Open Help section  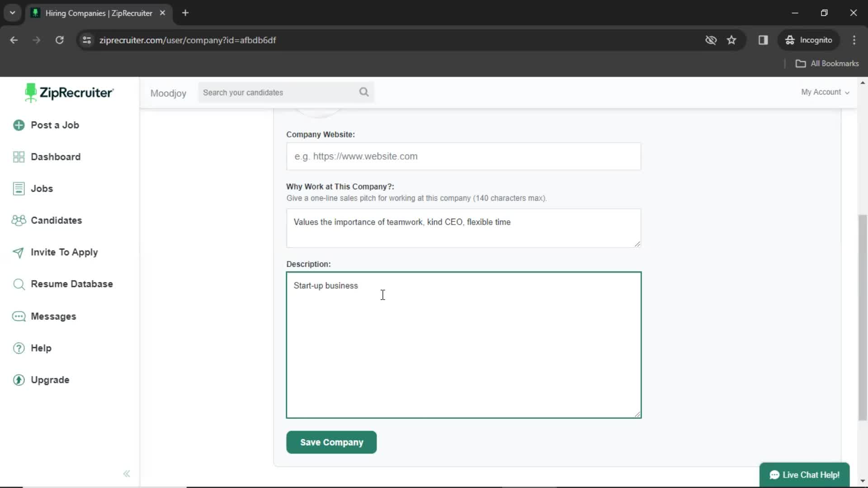(41, 348)
